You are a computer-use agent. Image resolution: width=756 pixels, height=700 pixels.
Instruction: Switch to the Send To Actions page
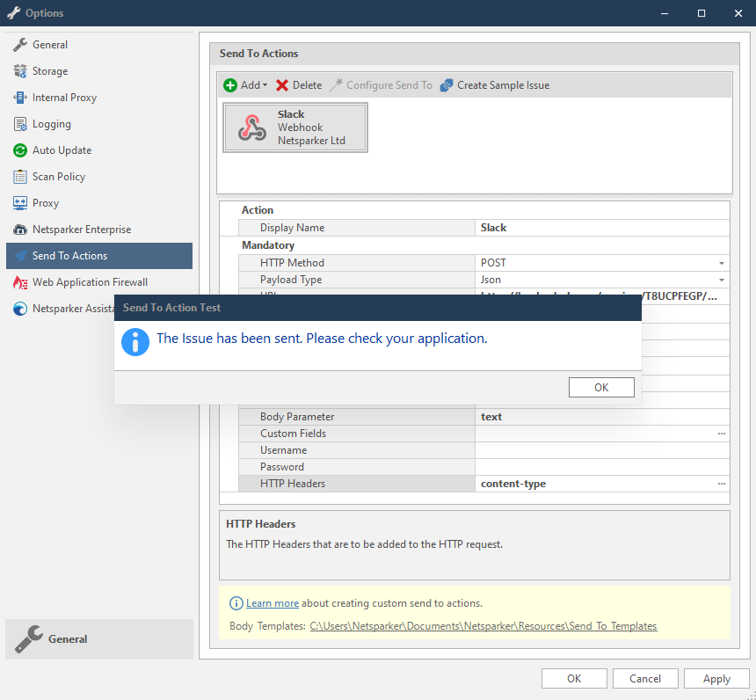(68, 255)
